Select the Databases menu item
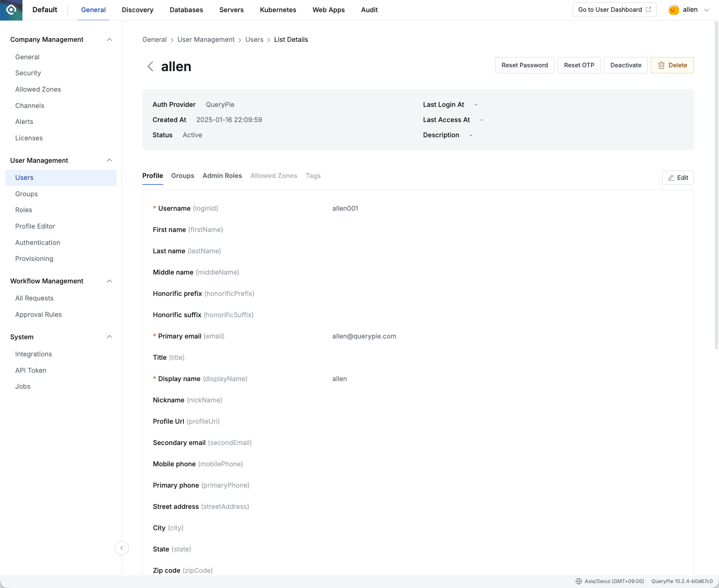Screen dimensions: 719x588 click(x=186, y=10)
